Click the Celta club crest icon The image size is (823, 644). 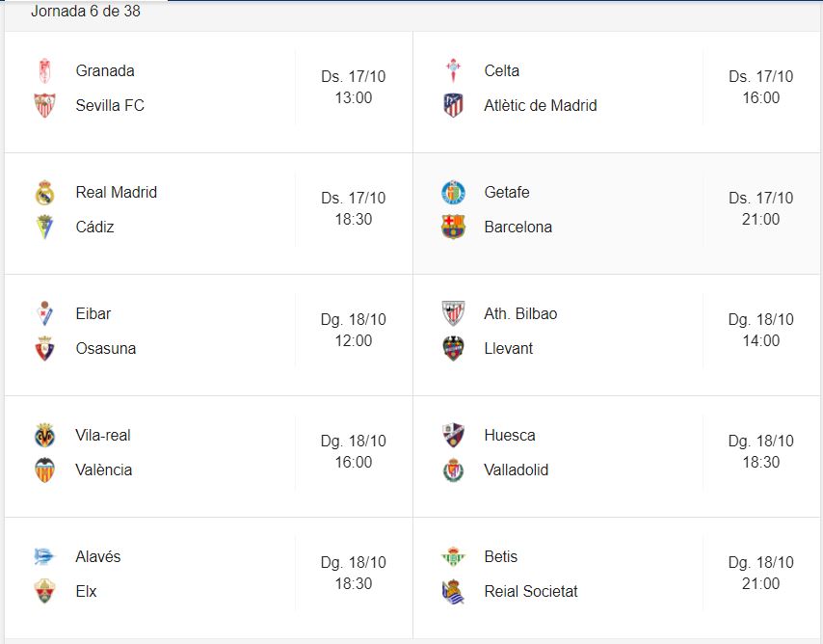pyautogui.click(x=453, y=71)
